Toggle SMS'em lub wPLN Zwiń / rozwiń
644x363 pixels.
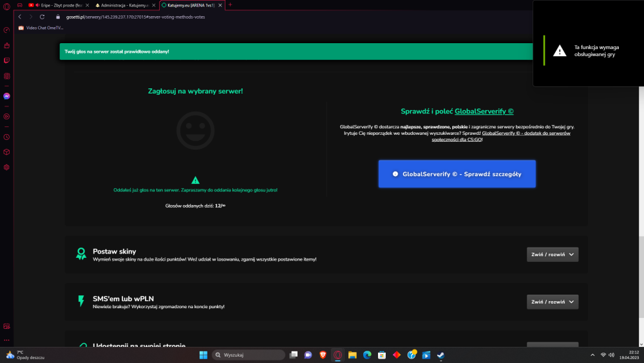tap(553, 302)
